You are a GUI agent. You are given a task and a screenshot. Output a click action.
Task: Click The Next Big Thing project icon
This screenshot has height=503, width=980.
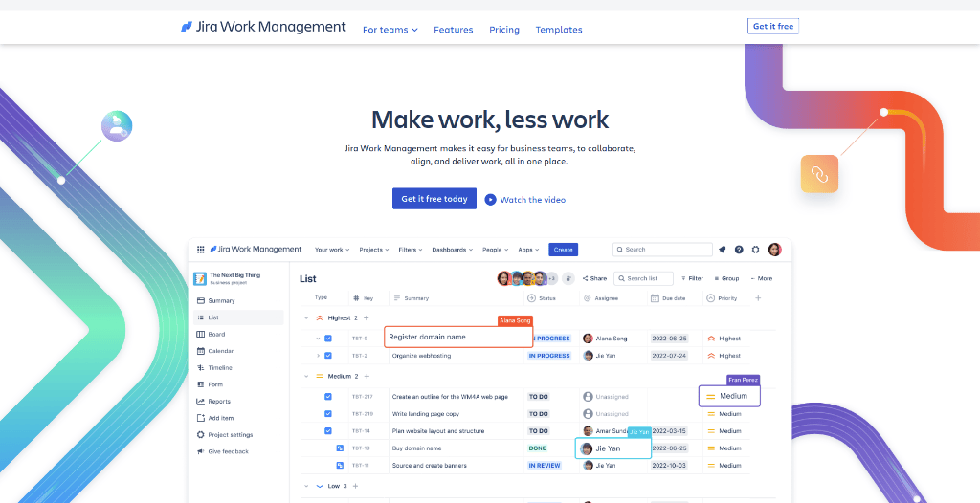(x=200, y=278)
